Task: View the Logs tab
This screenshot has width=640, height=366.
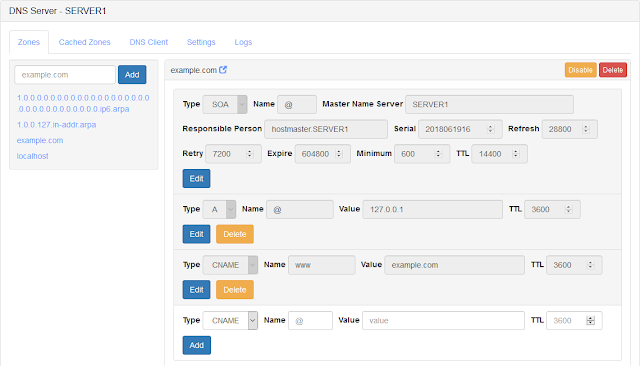Action: tap(243, 42)
